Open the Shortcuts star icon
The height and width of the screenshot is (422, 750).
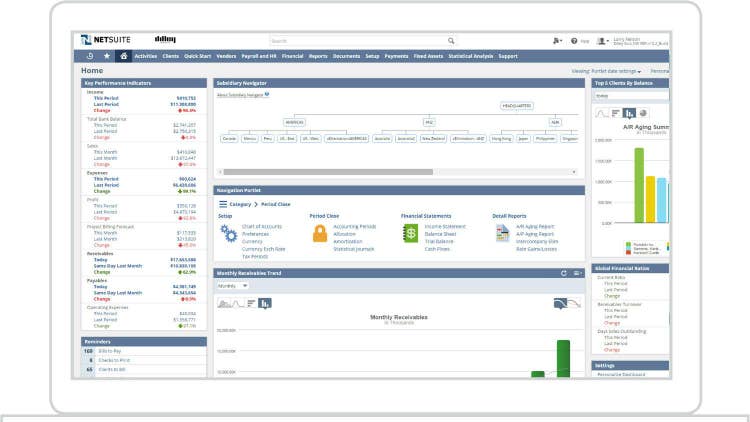tap(107, 56)
